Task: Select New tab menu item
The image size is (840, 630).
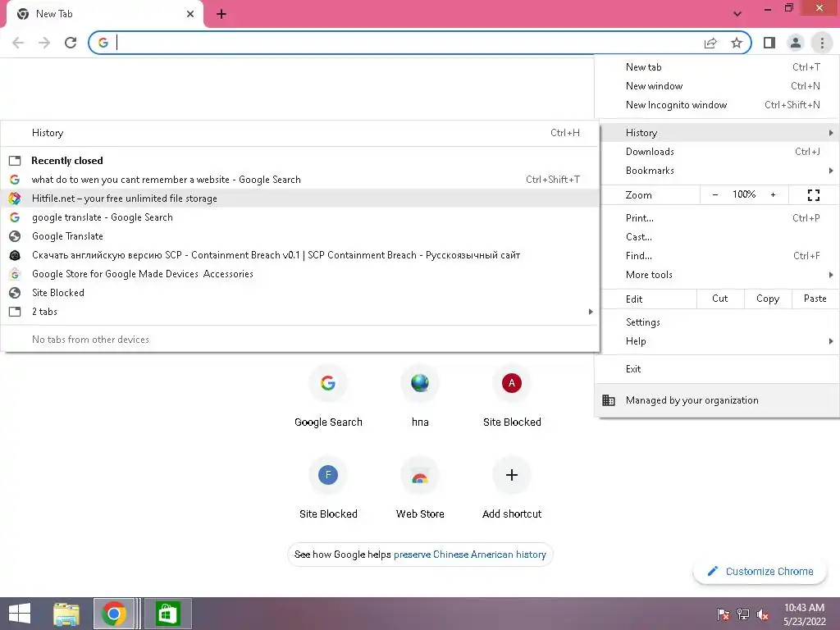Action: (x=717, y=67)
